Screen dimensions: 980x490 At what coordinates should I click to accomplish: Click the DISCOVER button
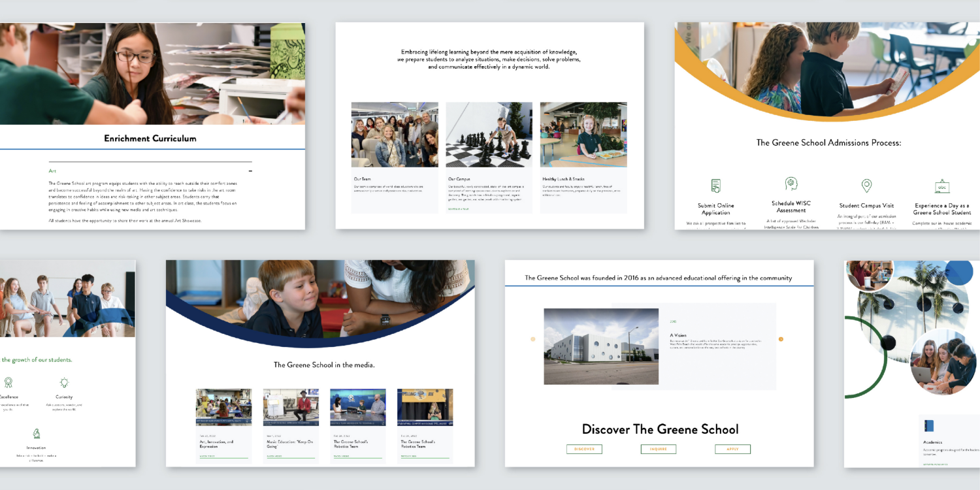click(584, 449)
